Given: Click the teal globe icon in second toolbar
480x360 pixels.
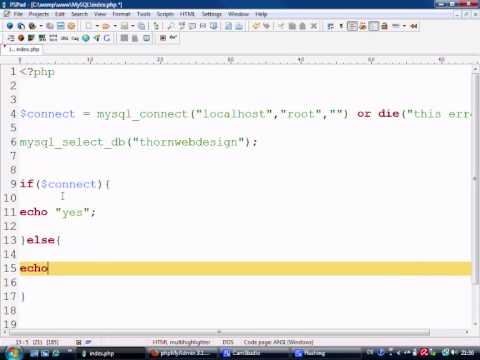Looking at the screenshot, I should (86, 38).
